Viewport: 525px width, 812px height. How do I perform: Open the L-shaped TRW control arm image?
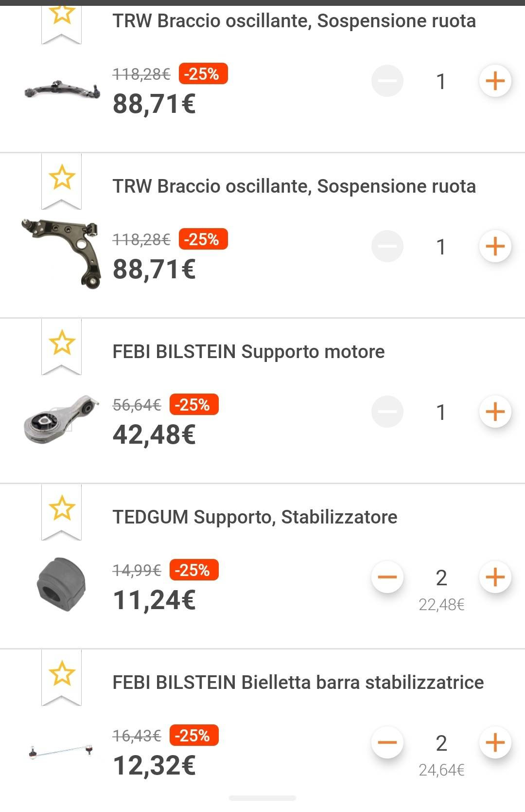tap(62, 253)
